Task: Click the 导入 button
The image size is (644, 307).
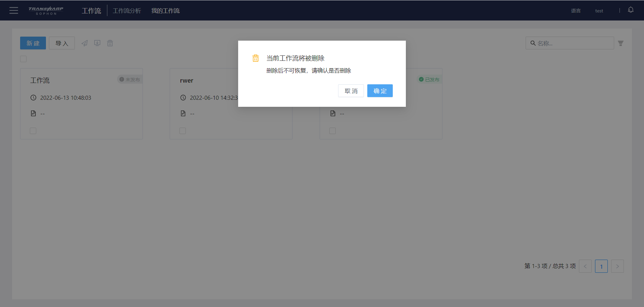Action: click(x=62, y=43)
